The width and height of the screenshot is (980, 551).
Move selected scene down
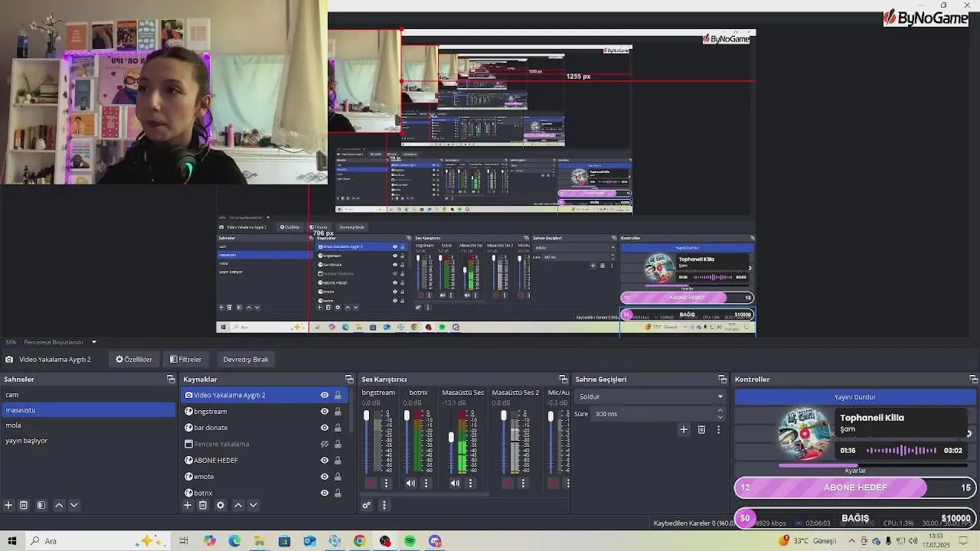[74, 505]
